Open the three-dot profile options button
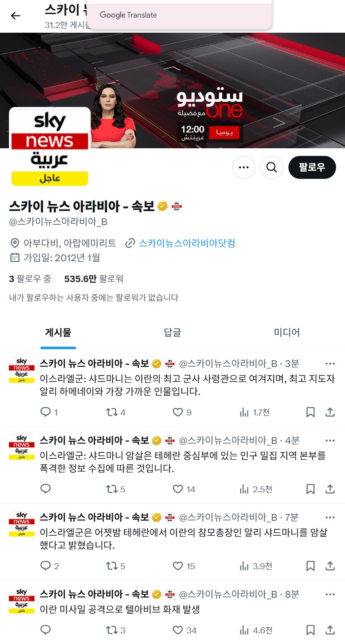345x644 pixels. coord(244,167)
